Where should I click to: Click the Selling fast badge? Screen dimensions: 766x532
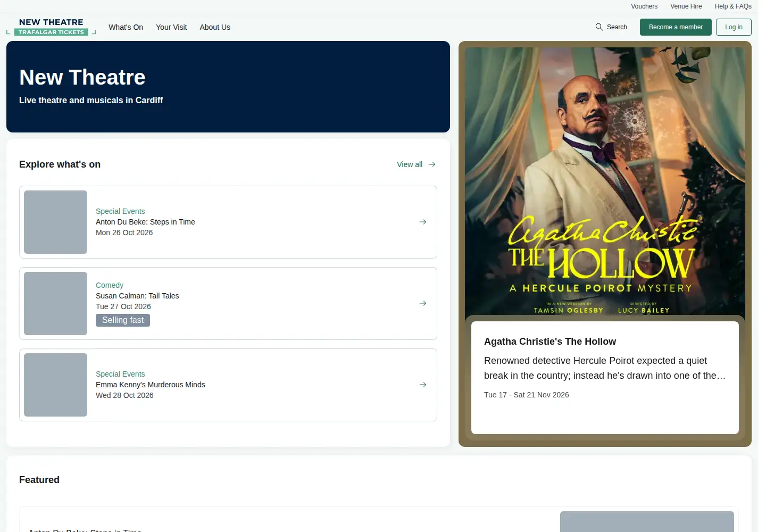pyautogui.click(x=123, y=320)
